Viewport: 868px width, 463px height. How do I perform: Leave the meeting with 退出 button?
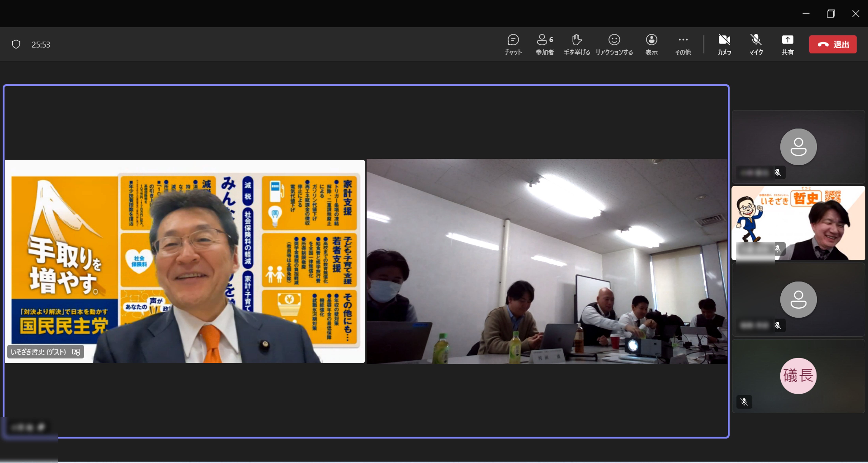[x=833, y=44]
